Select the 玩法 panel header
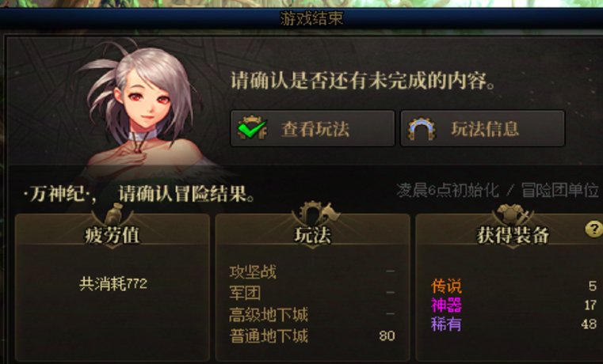The width and height of the screenshot is (603, 364). 312,234
